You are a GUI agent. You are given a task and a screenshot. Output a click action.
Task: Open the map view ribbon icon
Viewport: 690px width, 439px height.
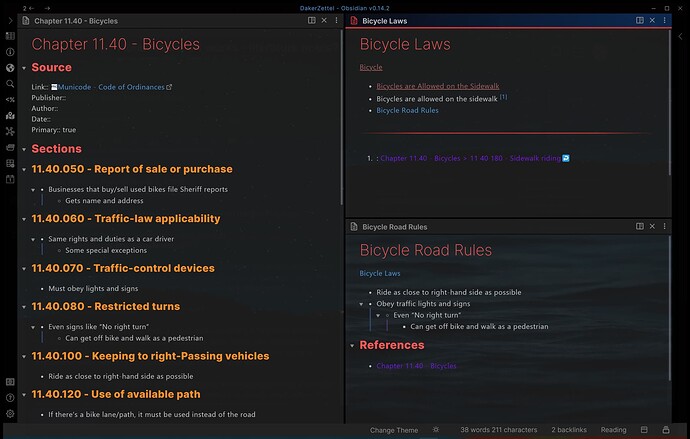tap(10, 115)
